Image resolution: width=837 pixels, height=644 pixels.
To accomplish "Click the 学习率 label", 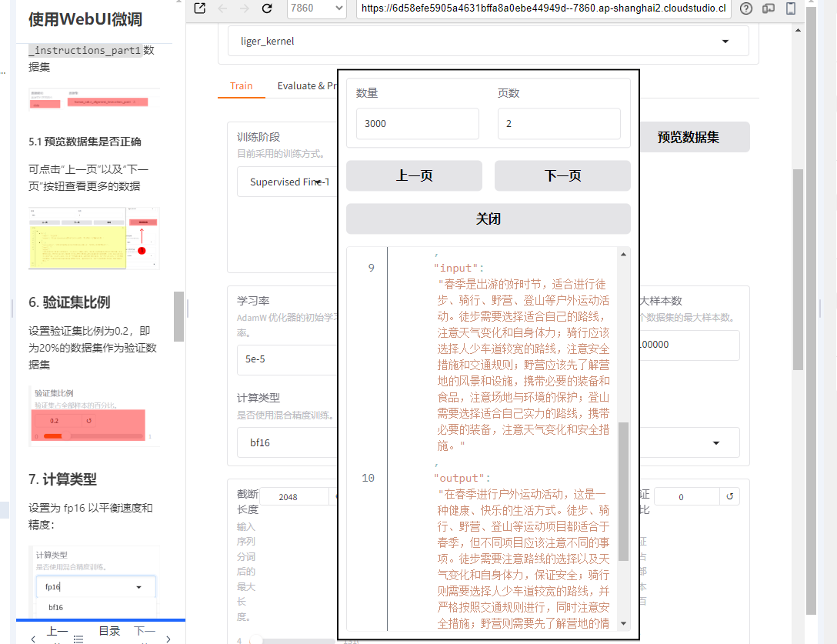I will tap(253, 301).
